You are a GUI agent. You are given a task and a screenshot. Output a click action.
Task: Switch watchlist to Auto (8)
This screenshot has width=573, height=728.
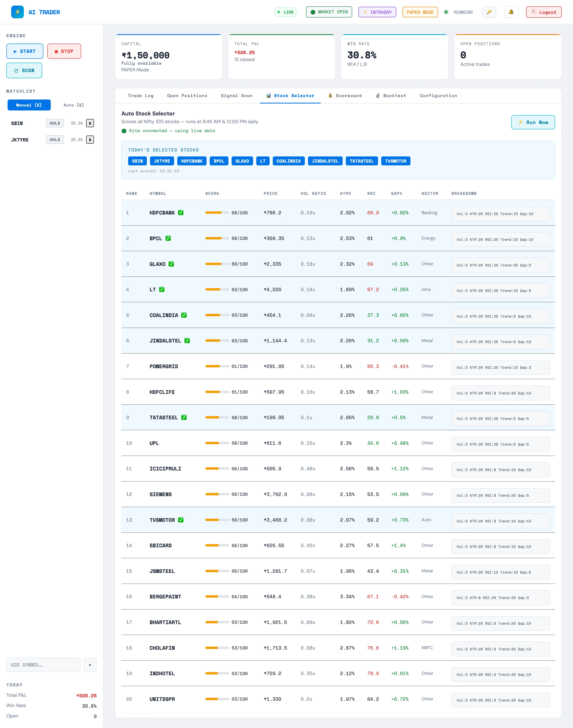(73, 105)
